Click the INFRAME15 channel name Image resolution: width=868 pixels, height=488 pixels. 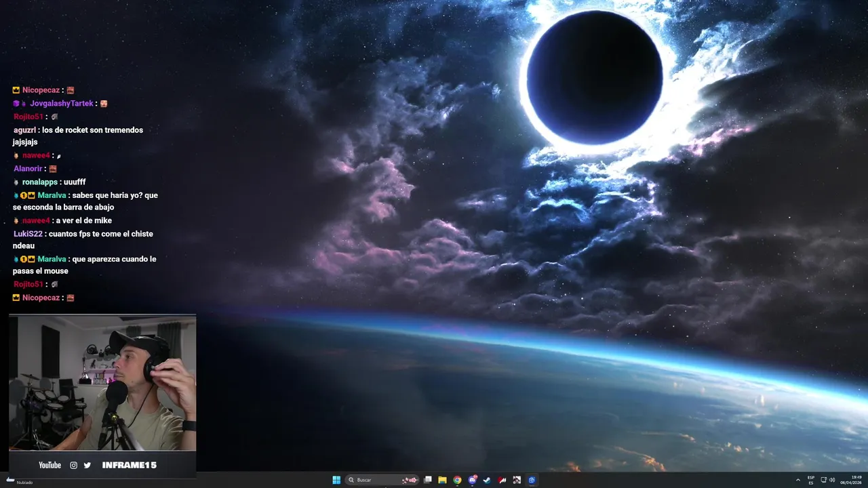pos(130,465)
